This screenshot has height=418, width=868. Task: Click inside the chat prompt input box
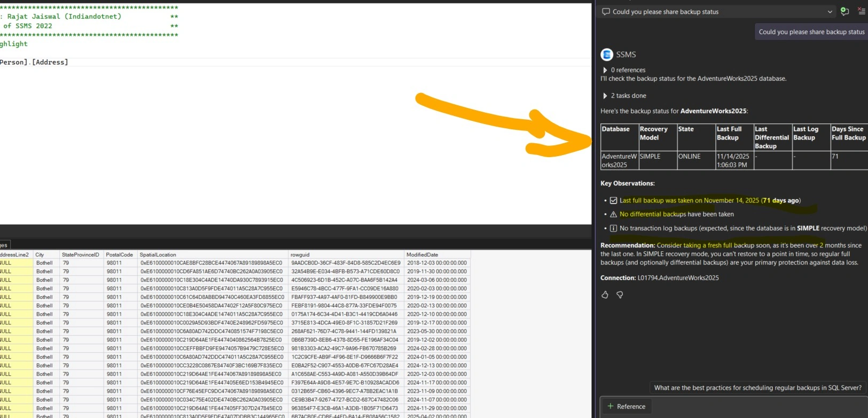point(758,407)
